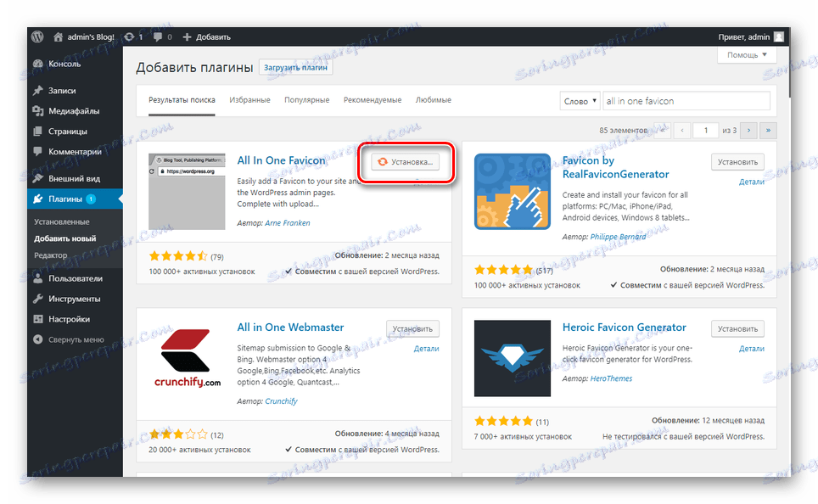
Task: Click the Установка... installing button
Action: tap(406, 162)
